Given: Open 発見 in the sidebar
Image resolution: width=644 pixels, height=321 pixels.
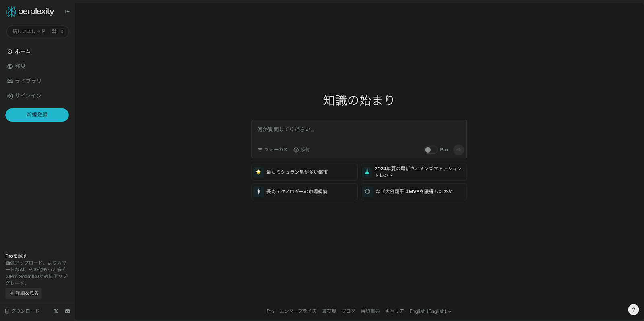Looking at the screenshot, I should pos(17,66).
